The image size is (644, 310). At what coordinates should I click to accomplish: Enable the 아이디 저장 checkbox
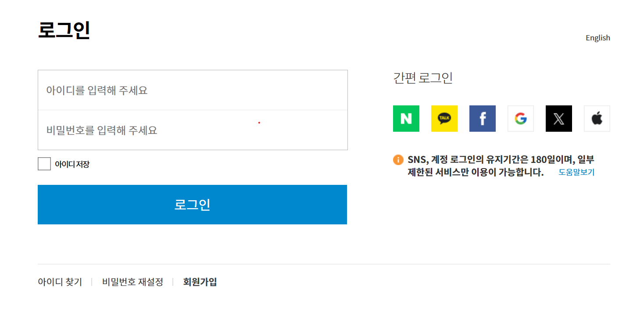click(x=44, y=164)
